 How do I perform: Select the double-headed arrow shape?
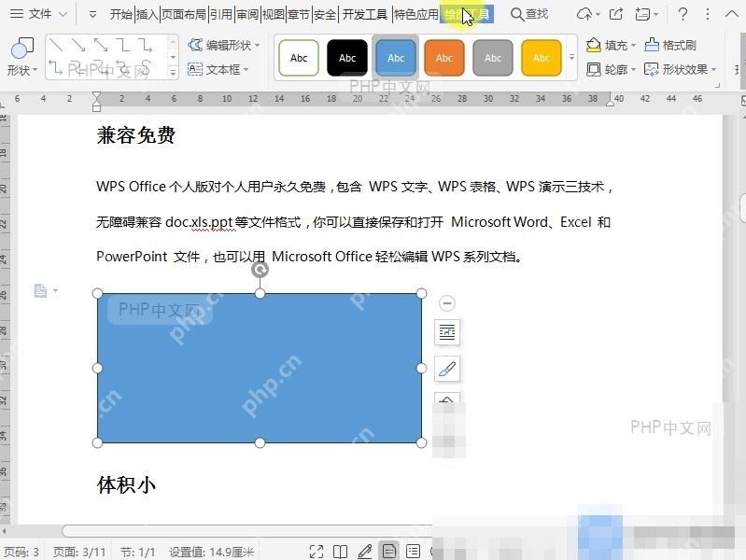click(x=101, y=45)
